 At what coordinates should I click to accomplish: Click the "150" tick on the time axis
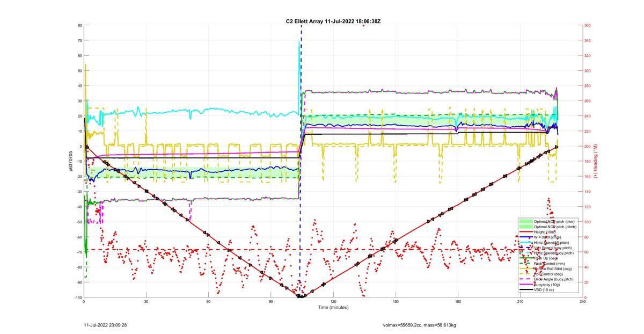click(x=396, y=302)
